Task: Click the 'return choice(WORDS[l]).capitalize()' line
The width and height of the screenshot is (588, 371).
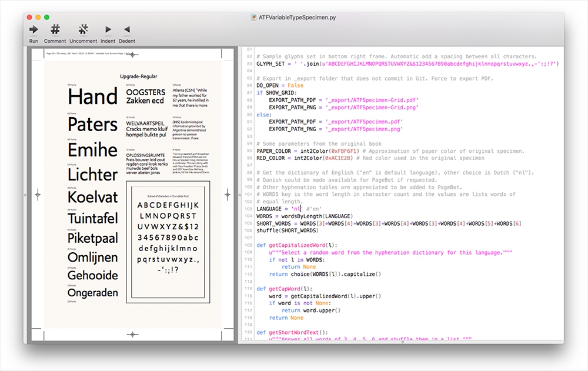Action: click(325, 274)
